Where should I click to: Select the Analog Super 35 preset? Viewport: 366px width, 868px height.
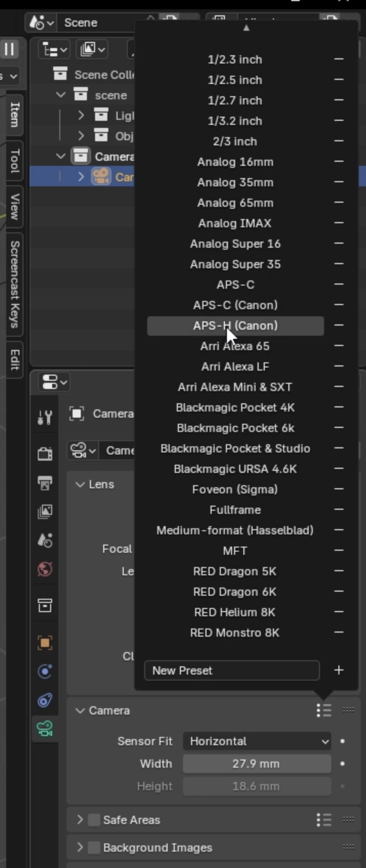[x=235, y=264]
